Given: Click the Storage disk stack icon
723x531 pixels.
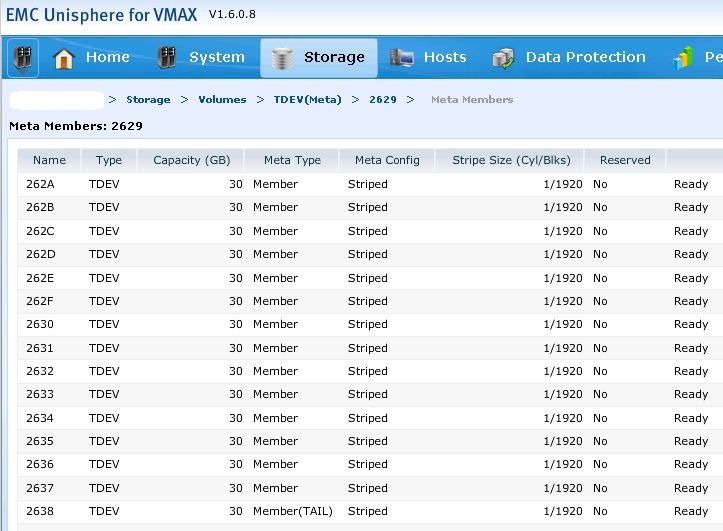Looking at the screenshot, I should 283,58.
